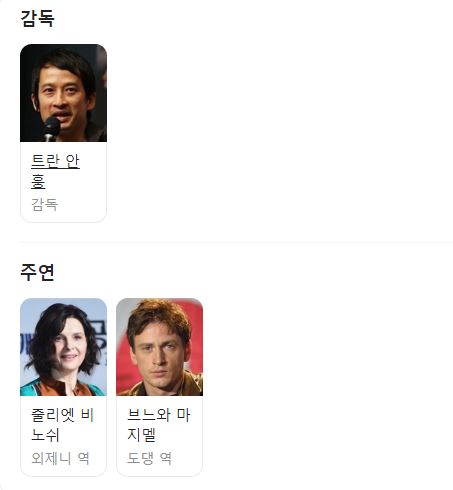The image size is (453, 490).
Task: Click the photo on the 브느와 마지멜 card
Action: coord(159,347)
